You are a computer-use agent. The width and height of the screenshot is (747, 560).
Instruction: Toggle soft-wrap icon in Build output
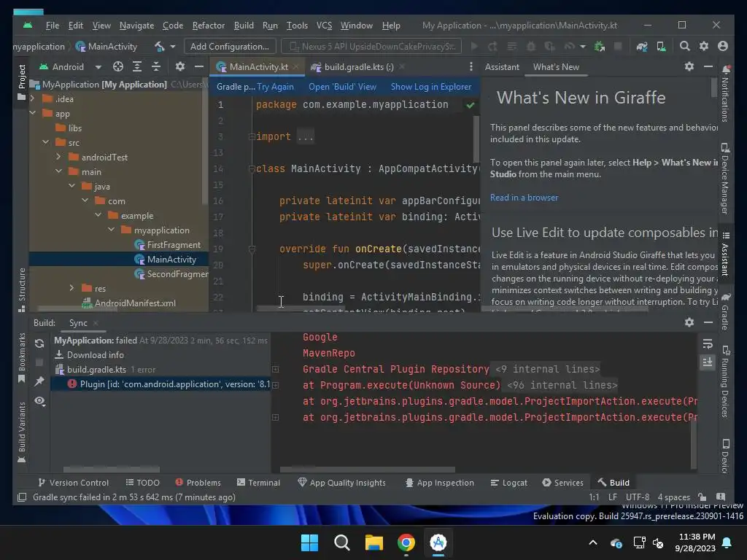(708, 343)
